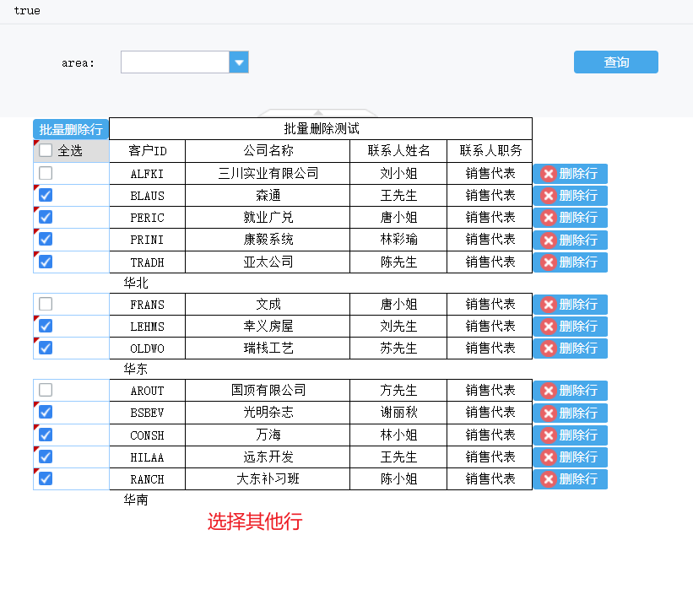This screenshot has width=693, height=616.
Task: Open the area dropdown arrow
Action: 239,62
